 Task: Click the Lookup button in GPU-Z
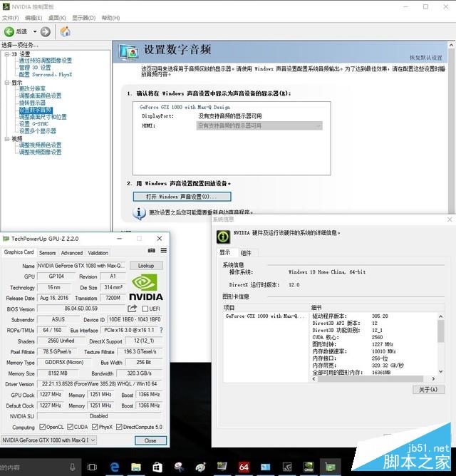(146, 266)
